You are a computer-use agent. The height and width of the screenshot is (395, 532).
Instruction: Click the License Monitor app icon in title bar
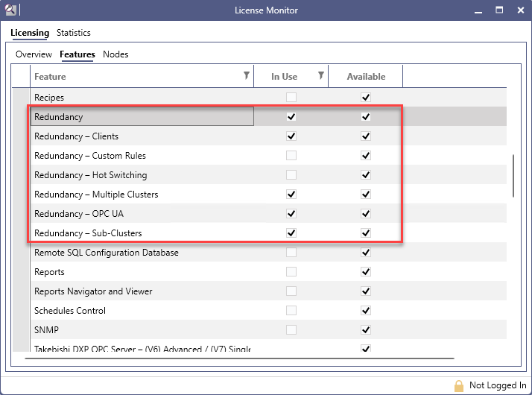(x=10, y=10)
